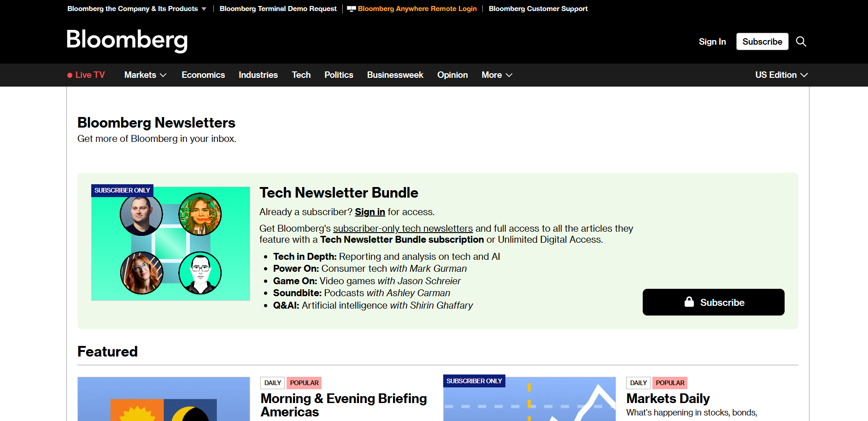The height and width of the screenshot is (421, 868).
Task: Expand the More menu chevron
Action: pos(509,75)
